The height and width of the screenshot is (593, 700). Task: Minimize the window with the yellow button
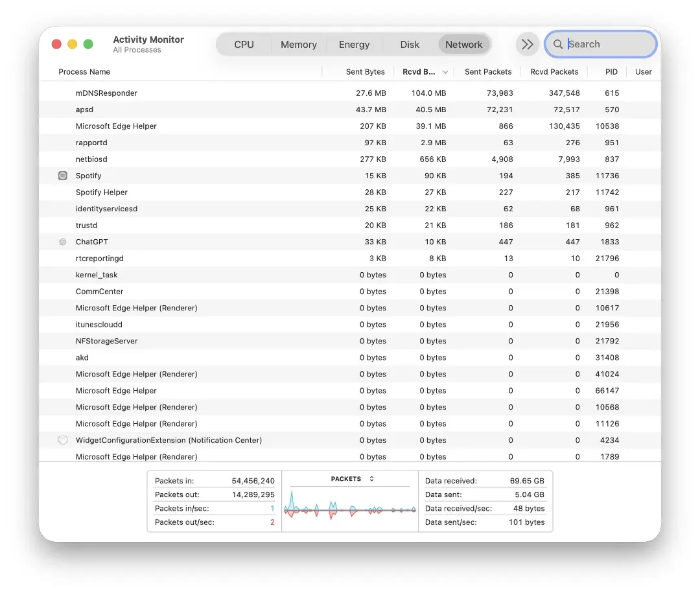click(73, 44)
